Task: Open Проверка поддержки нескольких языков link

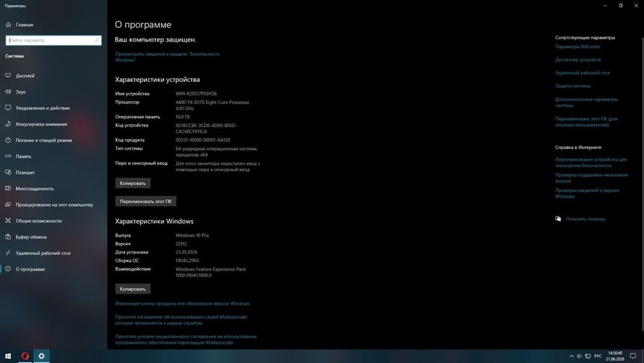Action: pyautogui.click(x=591, y=177)
